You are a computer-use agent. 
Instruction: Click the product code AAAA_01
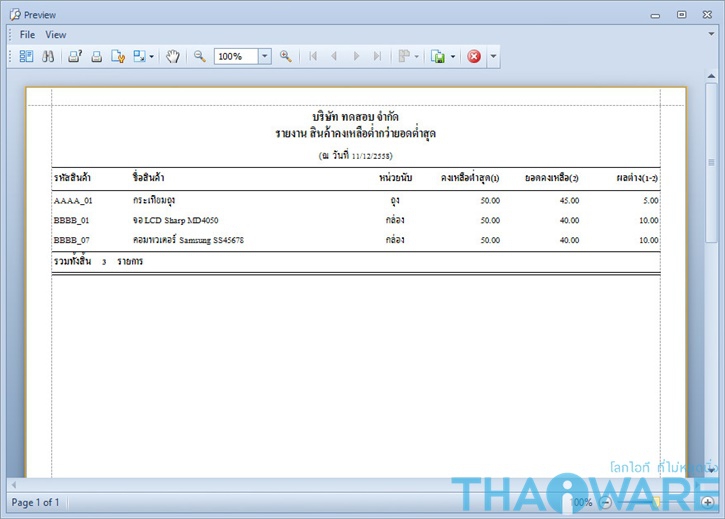73,201
